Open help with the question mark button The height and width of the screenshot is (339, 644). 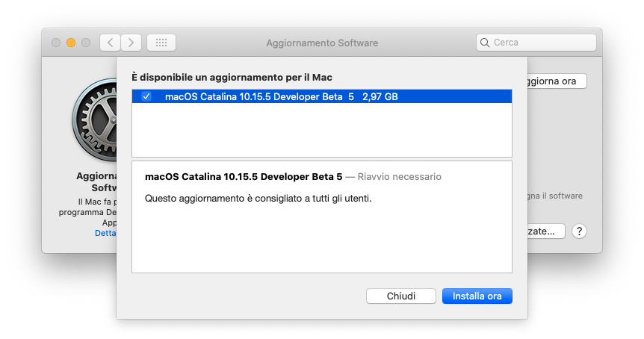579,231
